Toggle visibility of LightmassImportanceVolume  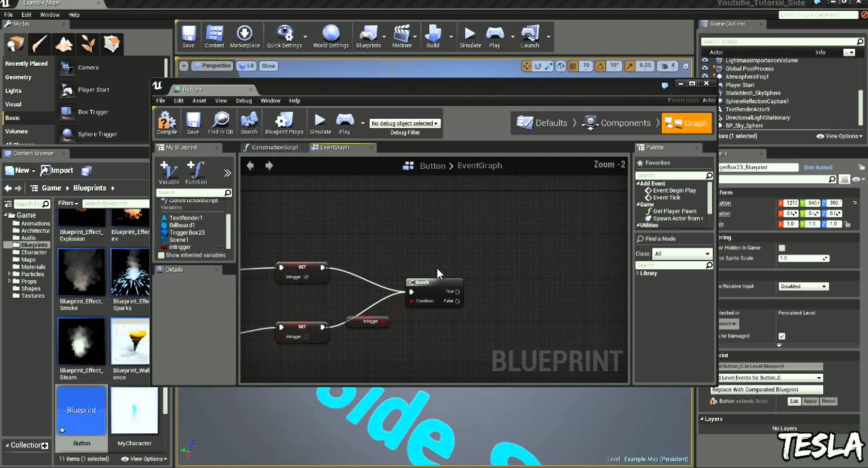pos(705,60)
